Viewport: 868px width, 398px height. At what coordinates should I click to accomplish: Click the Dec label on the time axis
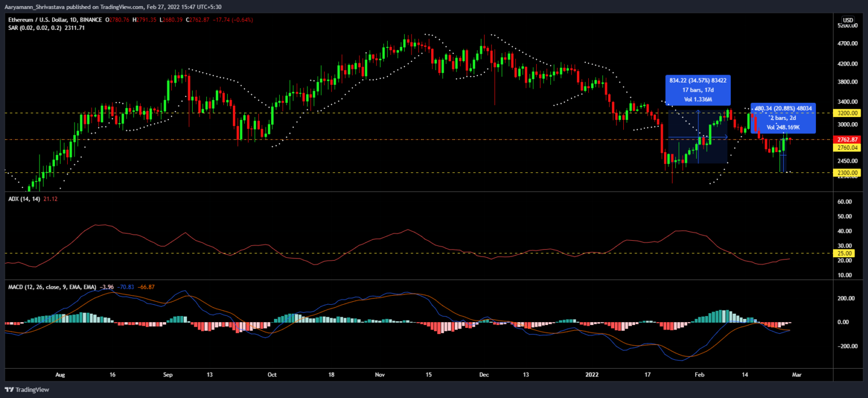(484, 375)
